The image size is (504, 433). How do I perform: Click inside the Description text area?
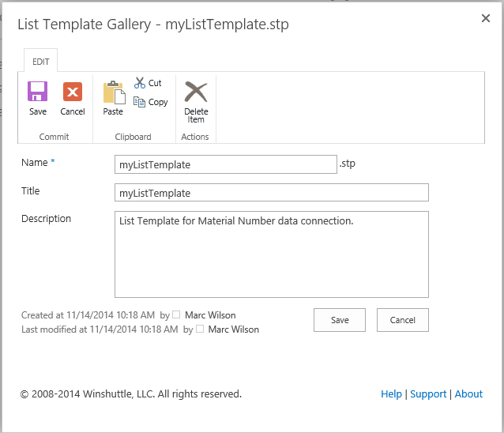tap(272, 254)
